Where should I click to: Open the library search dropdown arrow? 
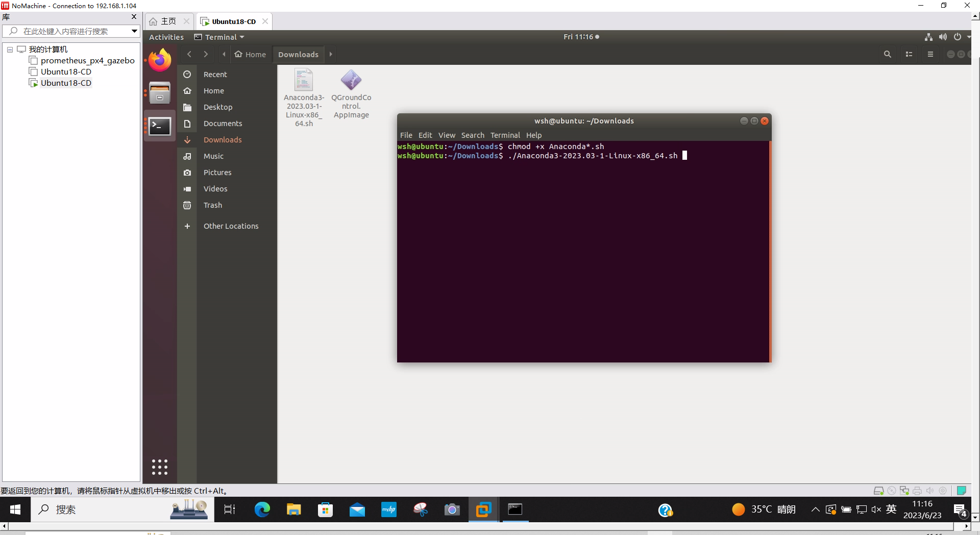pyautogui.click(x=134, y=31)
